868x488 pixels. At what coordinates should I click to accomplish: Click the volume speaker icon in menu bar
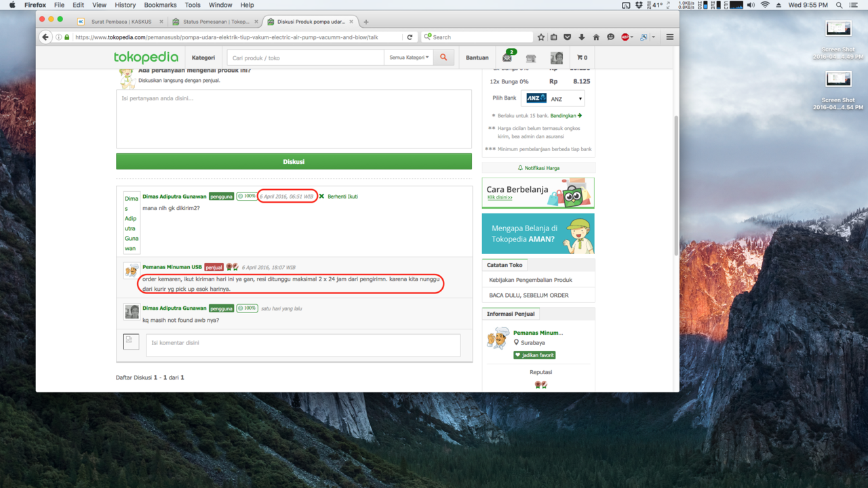751,5
